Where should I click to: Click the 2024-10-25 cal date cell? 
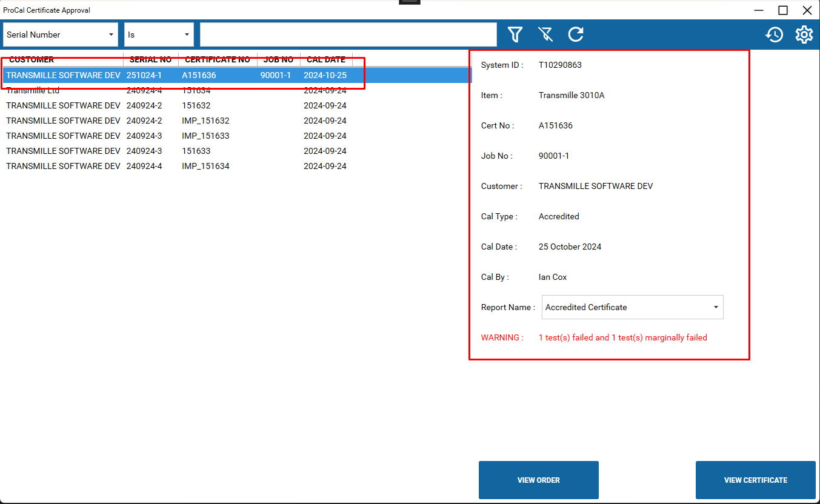pyautogui.click(x=325, y=75)
